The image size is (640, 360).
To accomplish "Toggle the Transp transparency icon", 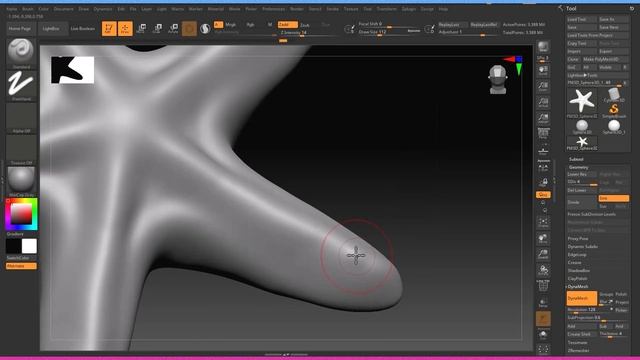I will tap(543, 302).
